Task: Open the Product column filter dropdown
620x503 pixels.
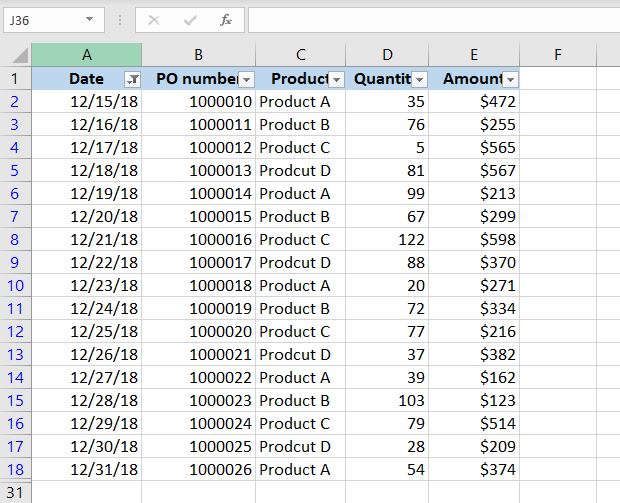Action: (336, 79)
